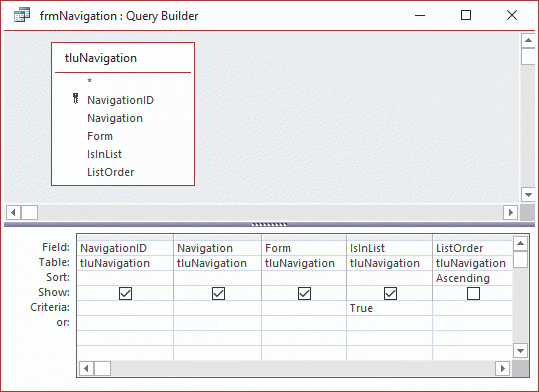The height and width of the screenshot is (392, 539).
Task: Click Criteria cell under NavigationID column
Action: (x=125, y=308)
